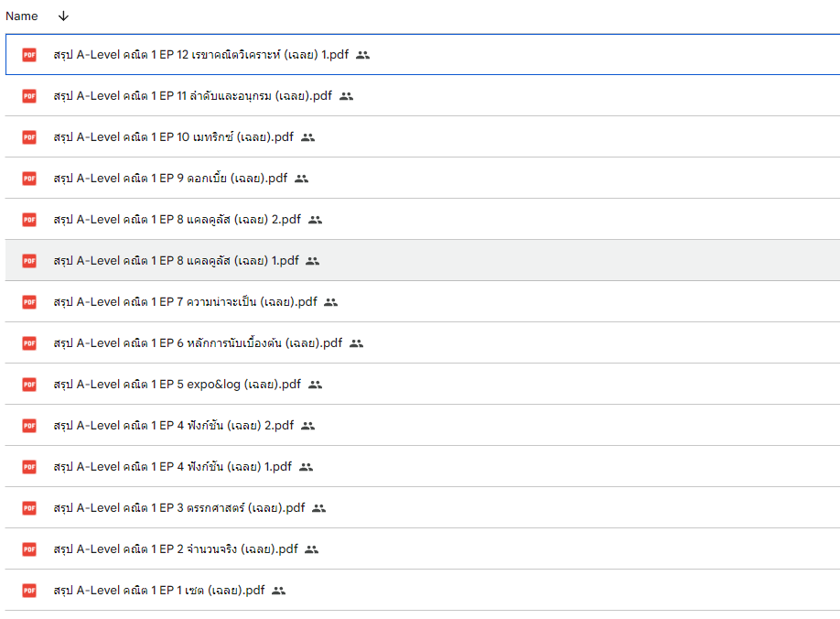
Task: Click PDF icon of EP 8 (เฉลย) 1 file
Action: click(x=29, y=261)
